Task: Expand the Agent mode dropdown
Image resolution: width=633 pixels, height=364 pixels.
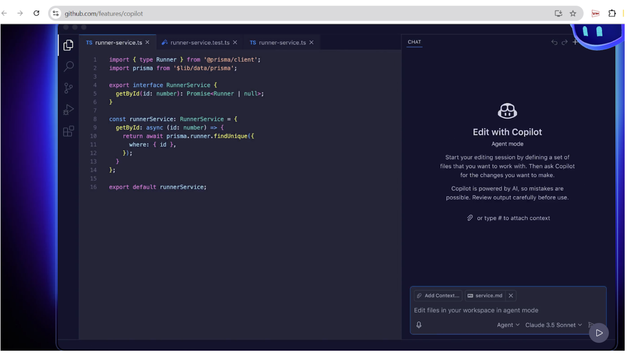Action: [508, 325]
